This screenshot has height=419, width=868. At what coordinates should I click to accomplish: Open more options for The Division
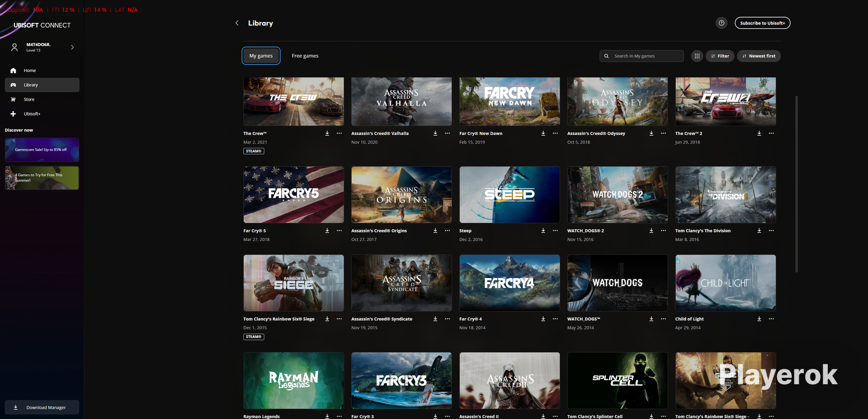tap(771, 231)
